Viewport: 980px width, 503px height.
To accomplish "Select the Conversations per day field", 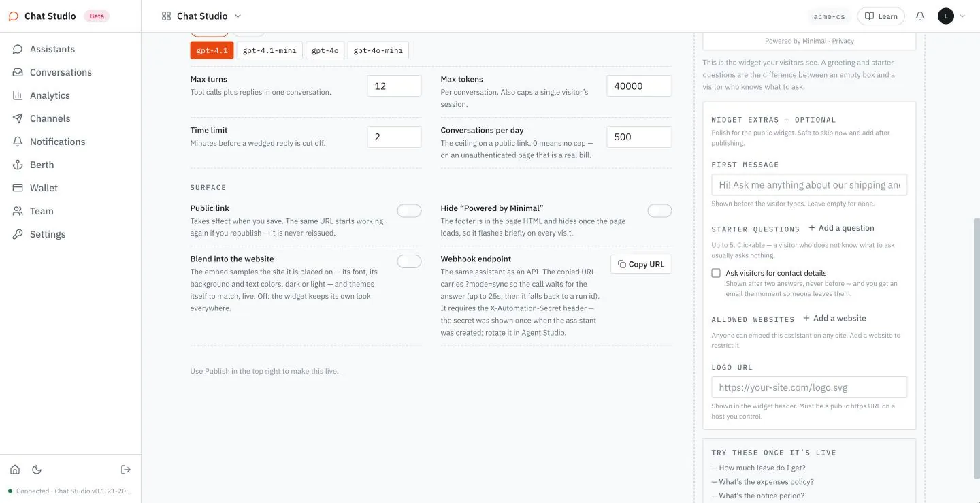I will pyautogui.click(x=639, y=137).
